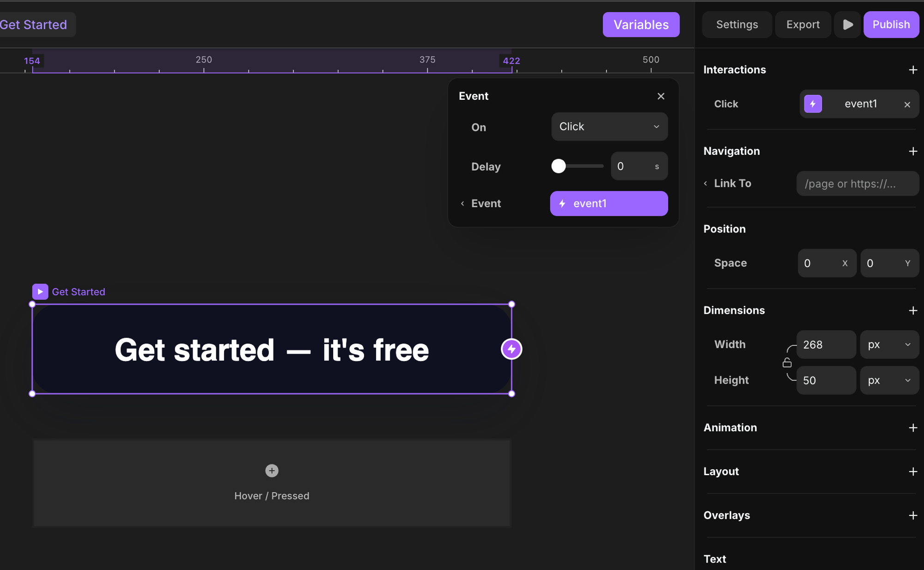Viewport: 924px width, 570px height.
Task: Select the 'Get started — it's free' button element
Action: (272, 349)
